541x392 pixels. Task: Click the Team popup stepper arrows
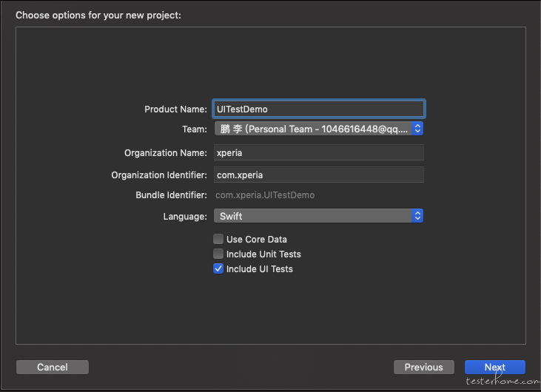[x=417, y=129]
